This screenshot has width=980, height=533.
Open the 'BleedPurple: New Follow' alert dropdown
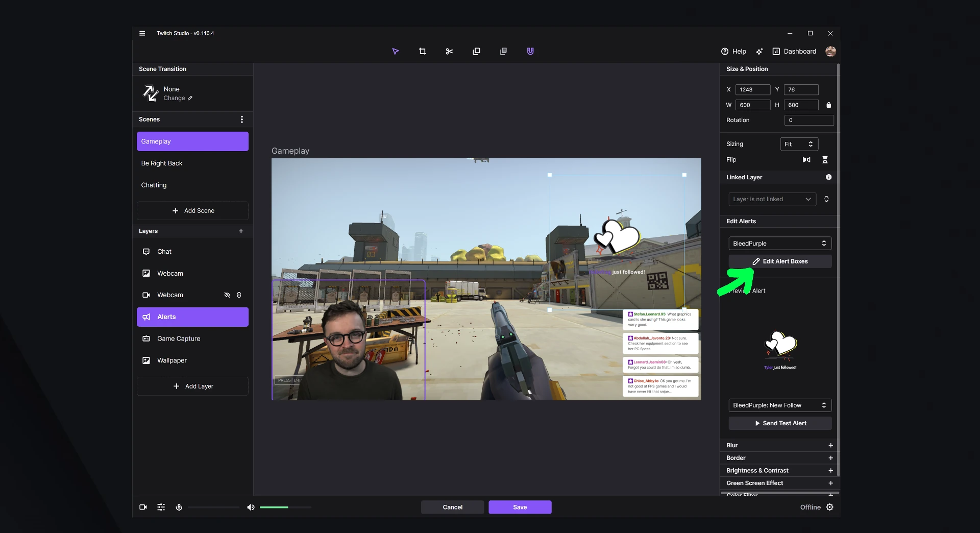coord(779,405)
